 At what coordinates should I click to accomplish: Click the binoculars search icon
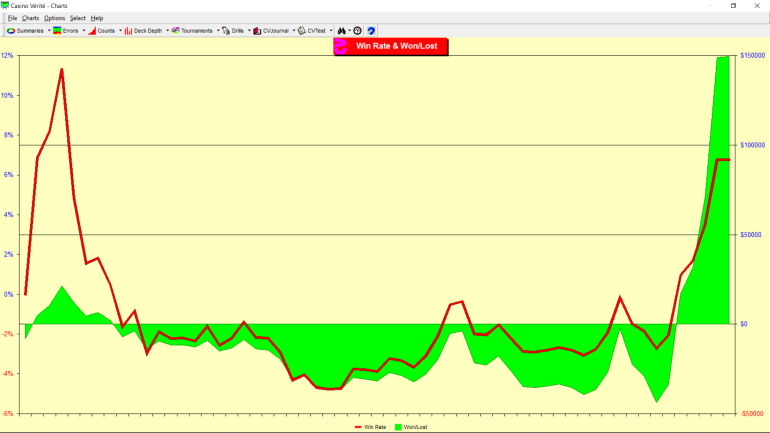pos(341,31)
